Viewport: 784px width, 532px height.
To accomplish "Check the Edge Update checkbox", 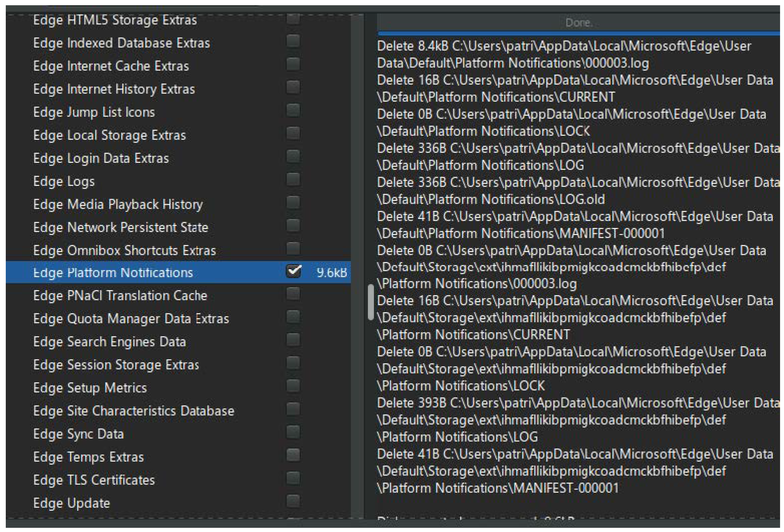I will [293, 502].
